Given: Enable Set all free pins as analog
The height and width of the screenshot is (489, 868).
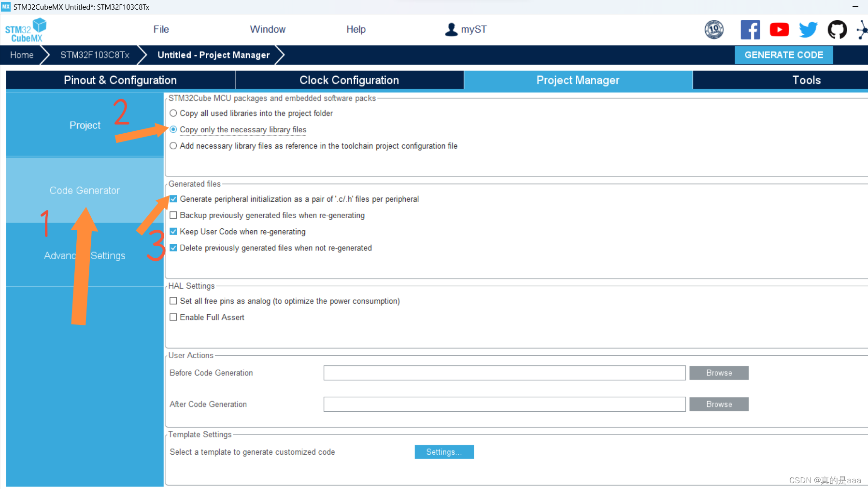Looking at the screenshot, I should coord(173,301).
